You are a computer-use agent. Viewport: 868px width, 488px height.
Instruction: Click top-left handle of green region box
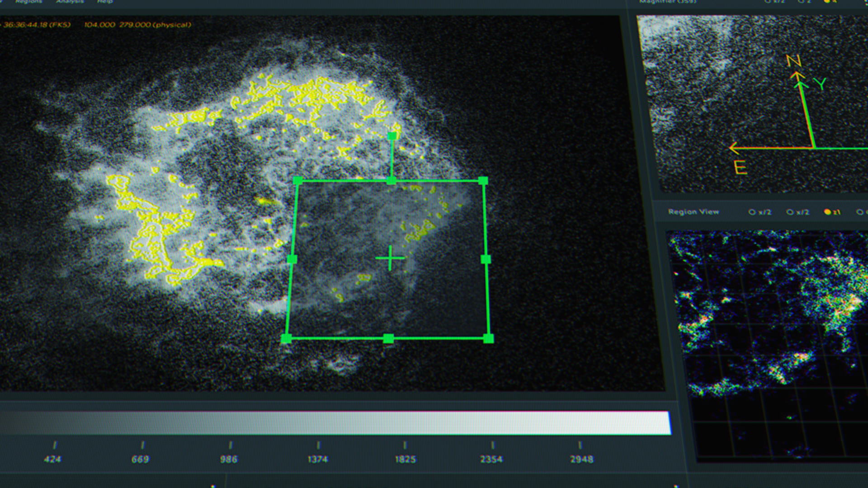tap(297, 181)
